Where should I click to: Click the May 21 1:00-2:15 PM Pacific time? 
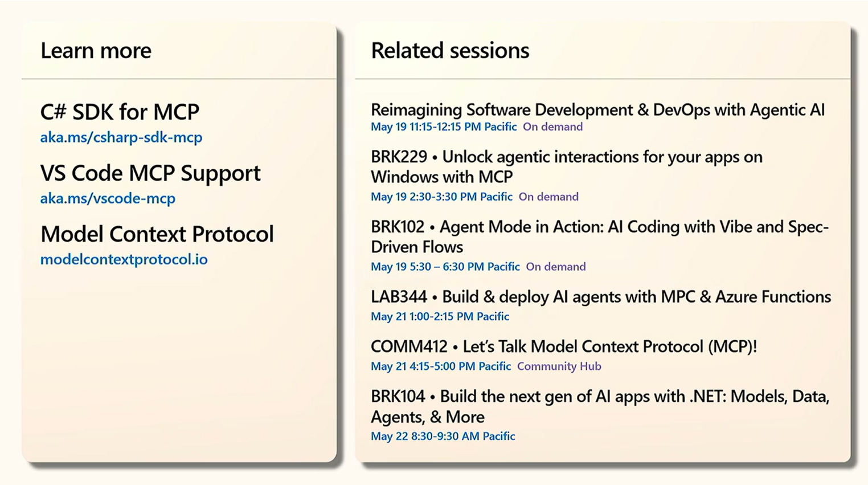point(440,316)
